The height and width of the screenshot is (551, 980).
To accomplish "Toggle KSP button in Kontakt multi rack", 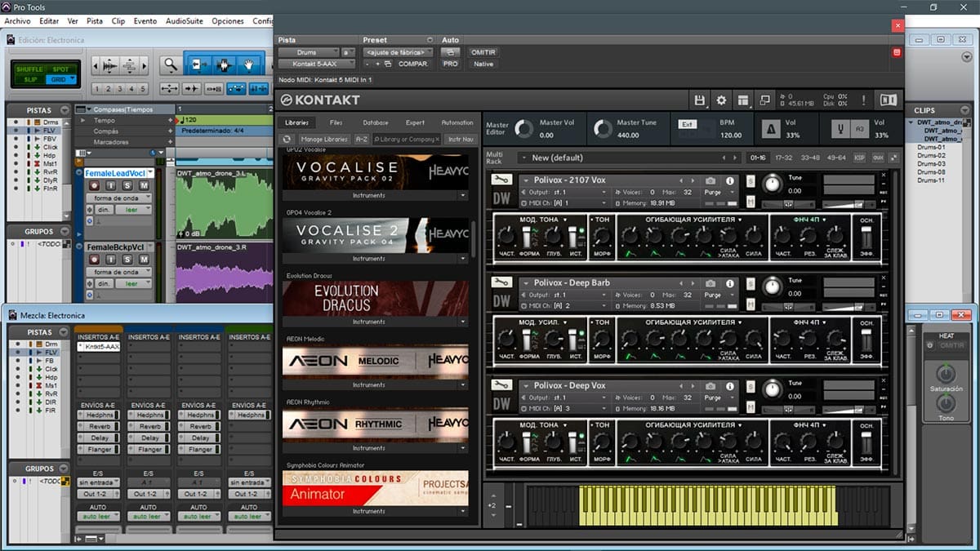I will click(859, 158).
